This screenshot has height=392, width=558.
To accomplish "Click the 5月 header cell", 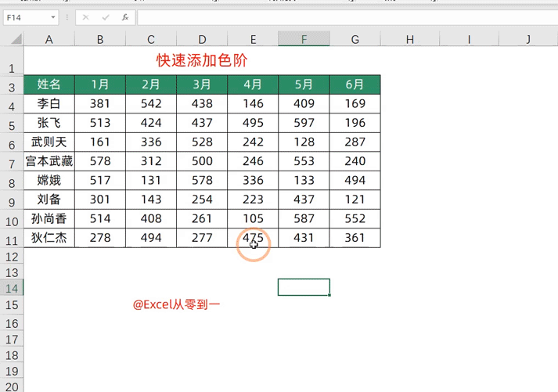I will pyautogui.click(x=304, y=85).
